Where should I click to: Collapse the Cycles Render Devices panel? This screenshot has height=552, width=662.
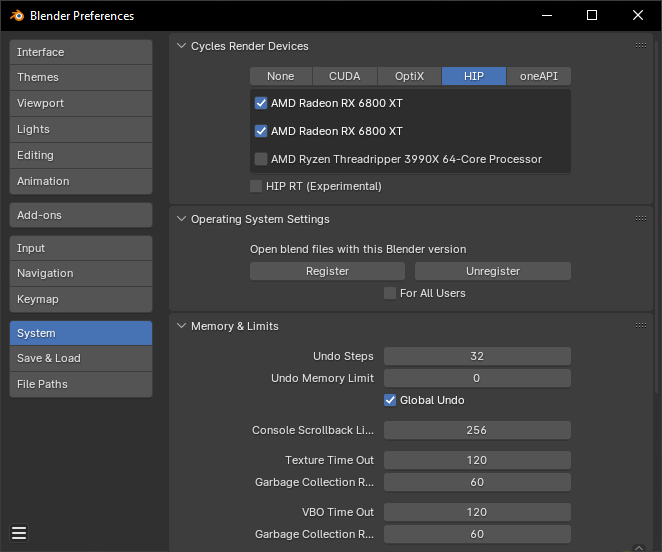tap(182, 46)
